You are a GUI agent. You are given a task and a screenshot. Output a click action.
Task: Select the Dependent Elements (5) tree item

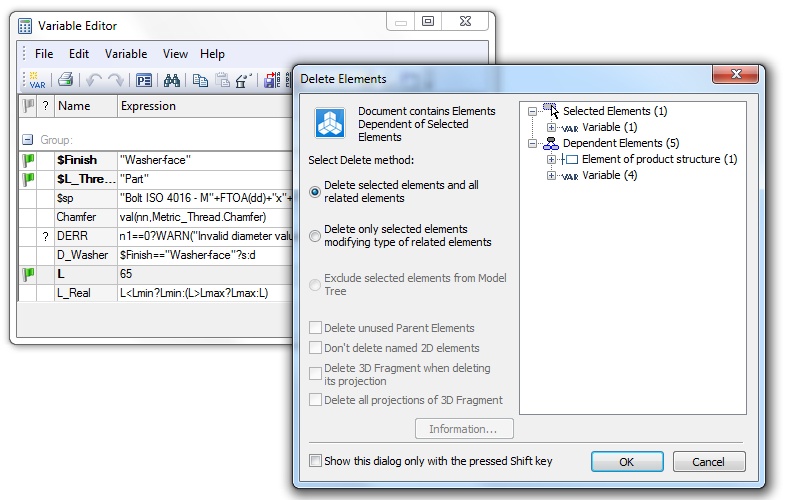pos(620,143)
